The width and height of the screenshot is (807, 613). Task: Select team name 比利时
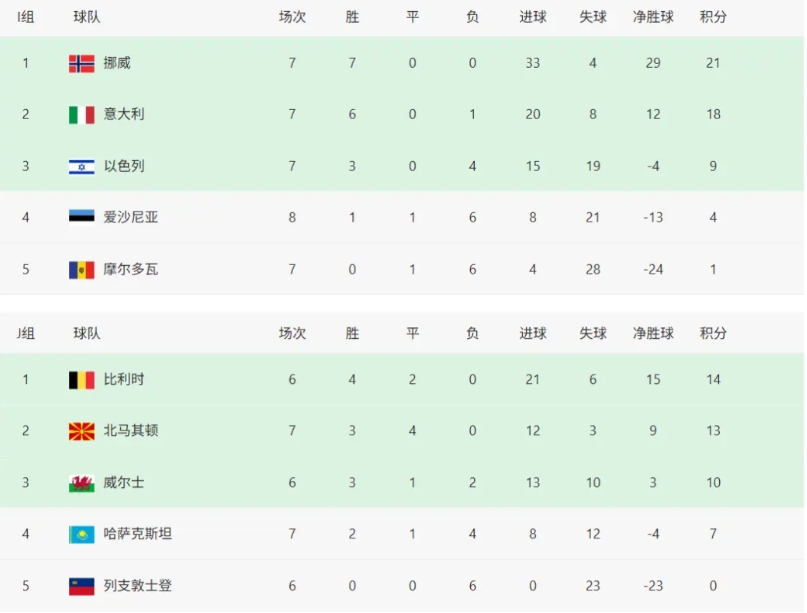tap(124, 380)
